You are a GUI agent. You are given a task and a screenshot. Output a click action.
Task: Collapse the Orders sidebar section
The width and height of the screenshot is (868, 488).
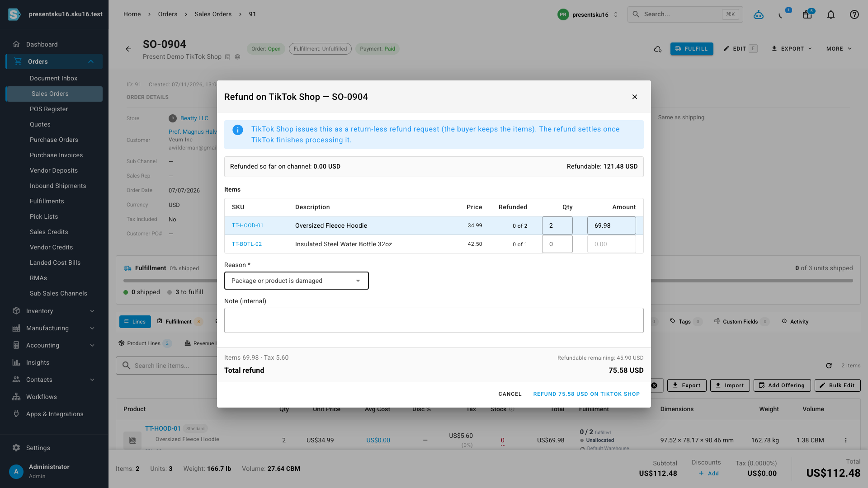tap(54, 61)
